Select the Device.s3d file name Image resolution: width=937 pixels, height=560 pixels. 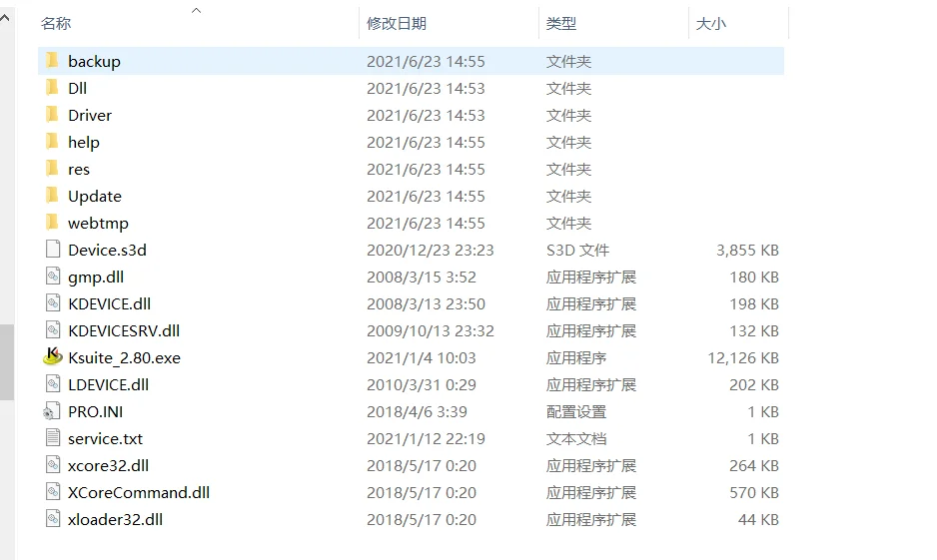pos(107,250)
